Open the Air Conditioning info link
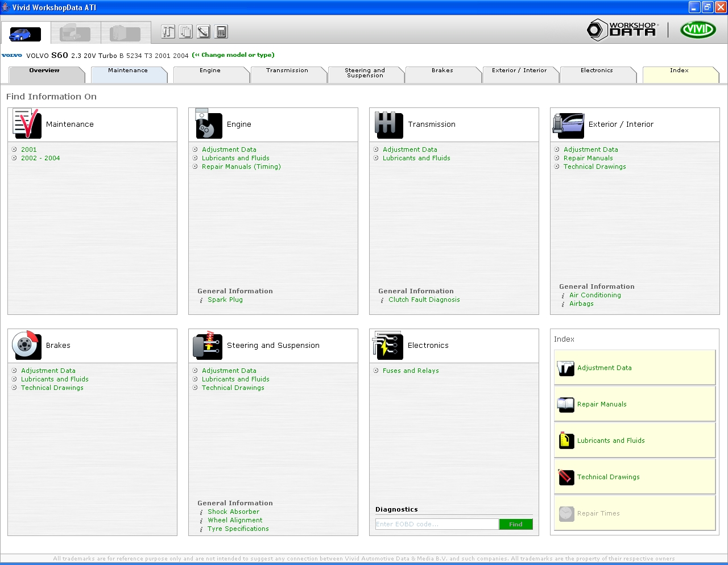Viewport: 728px width, 565px height. (595, 295)
